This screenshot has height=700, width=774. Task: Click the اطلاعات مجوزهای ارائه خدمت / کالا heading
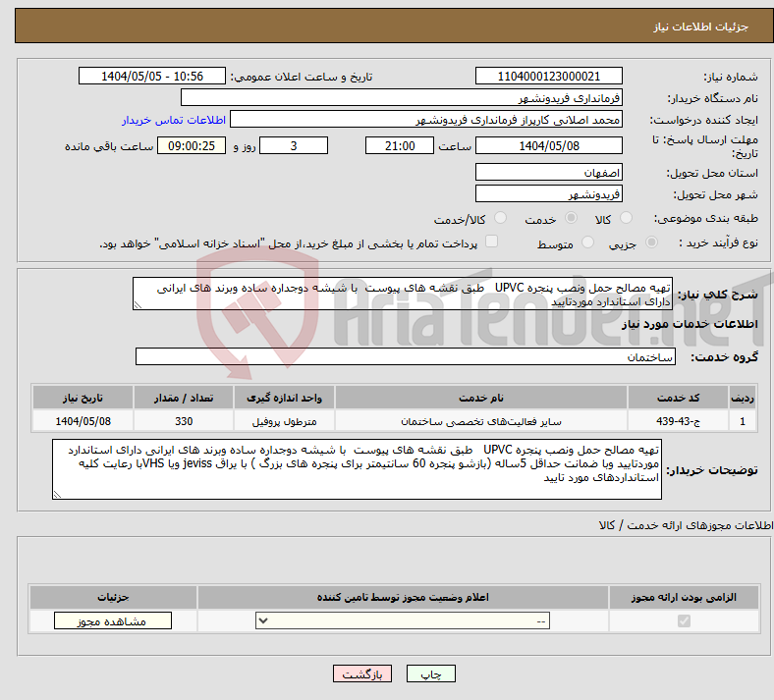[686, 525]
